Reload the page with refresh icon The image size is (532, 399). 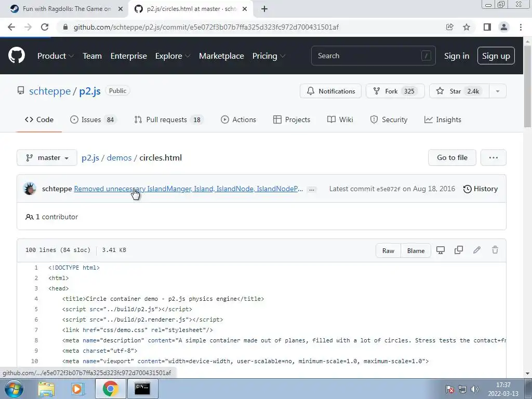[45, 27]
